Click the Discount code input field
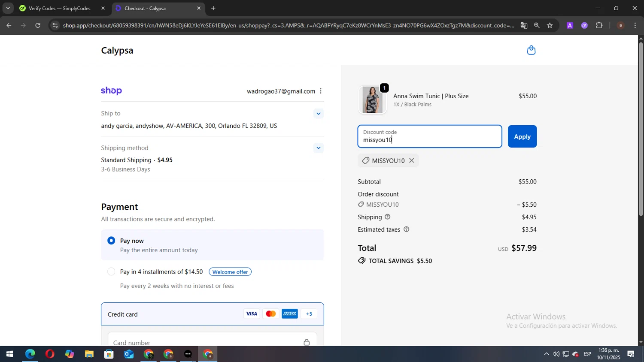This screenshot has width=644, height=362. [430, 136]
